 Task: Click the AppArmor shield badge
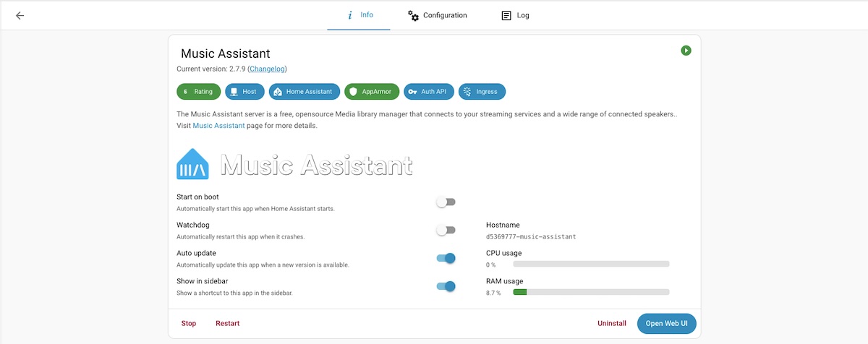(371, 92)
